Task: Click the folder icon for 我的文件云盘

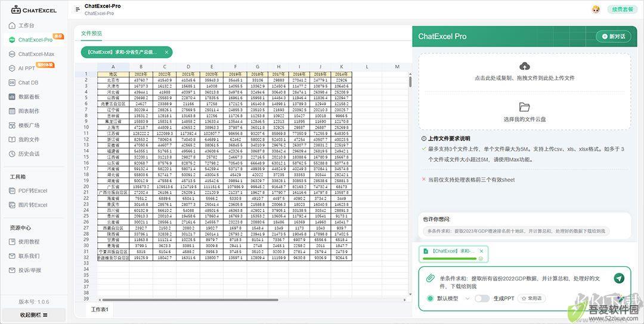Action: [525, 107]
